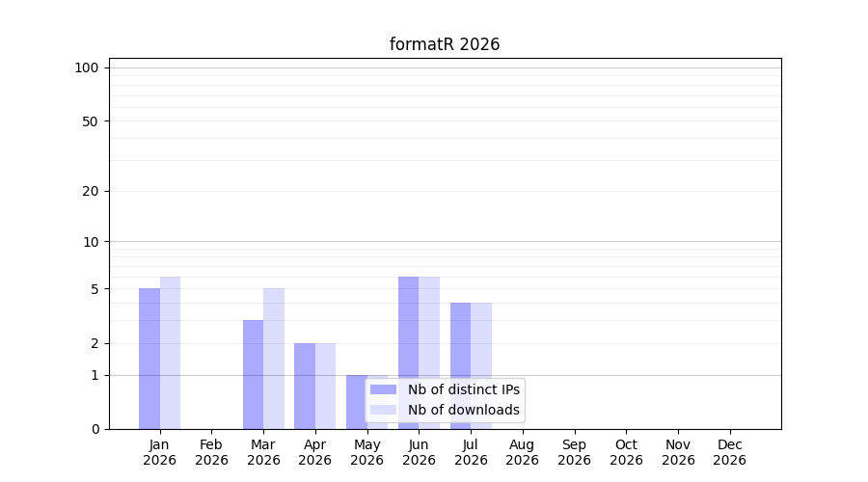Image resolution: width=868 pixels, height=482 pixels.
Task: Click the Jul 2026 distinct IPs bar
Action: pos(461,365)
